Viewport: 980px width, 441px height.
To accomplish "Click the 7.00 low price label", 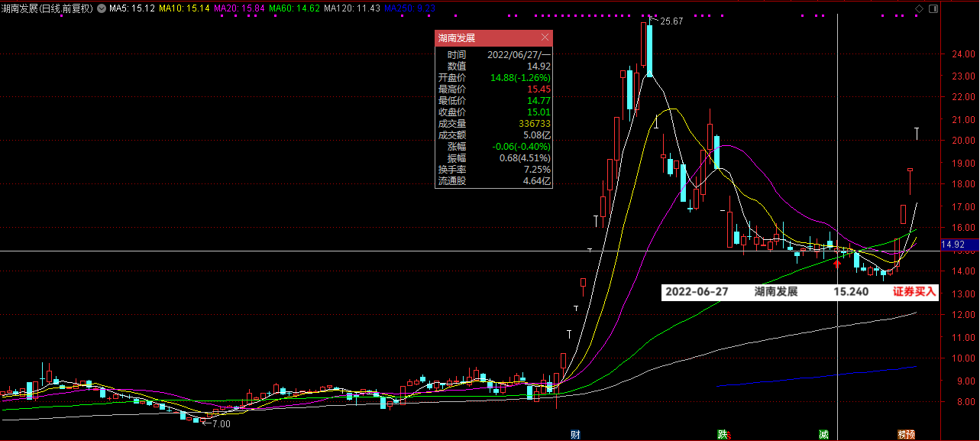I will point(221,423).
